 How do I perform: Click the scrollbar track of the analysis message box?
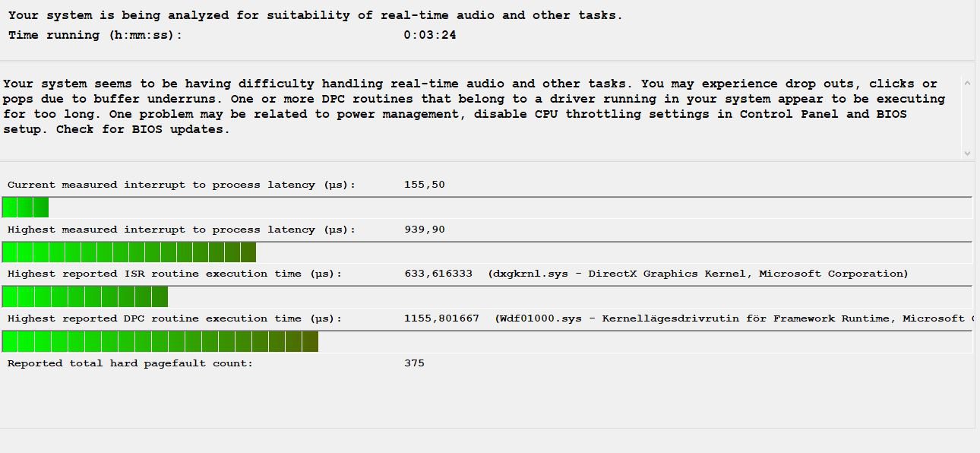pyautogui.click(x=967, y=116)
